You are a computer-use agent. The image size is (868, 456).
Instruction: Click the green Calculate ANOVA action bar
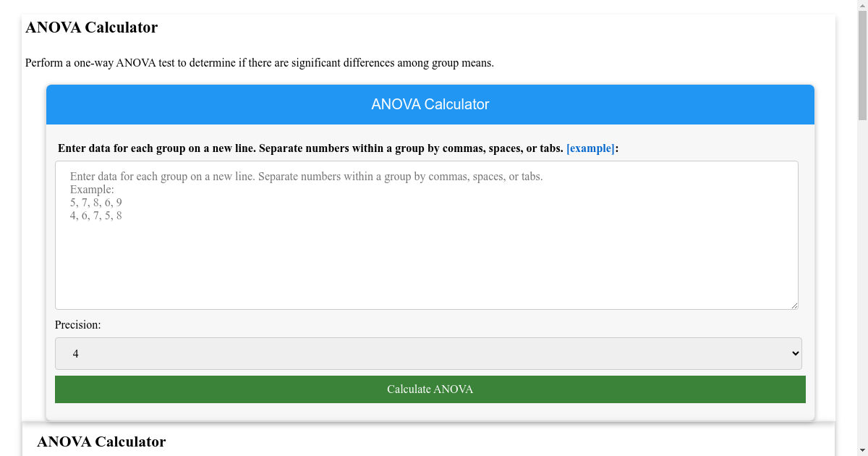(x=430, y=389)
